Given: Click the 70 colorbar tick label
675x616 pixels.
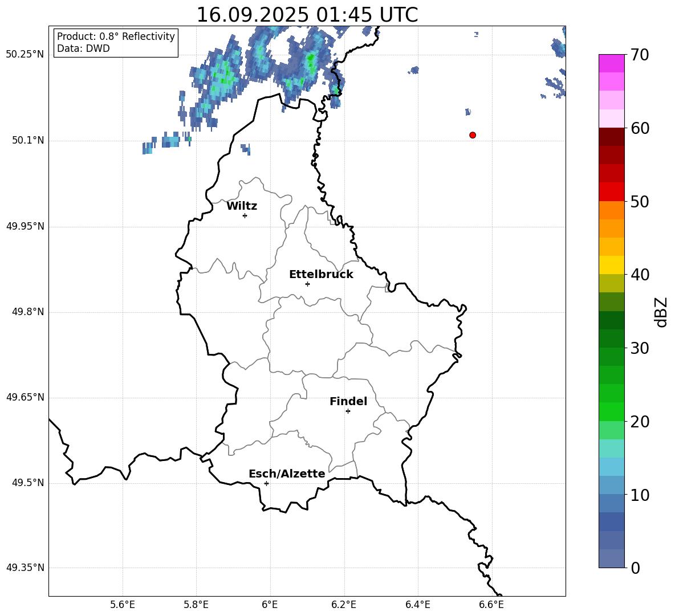Looking at the screenshot, I should 640,55.
